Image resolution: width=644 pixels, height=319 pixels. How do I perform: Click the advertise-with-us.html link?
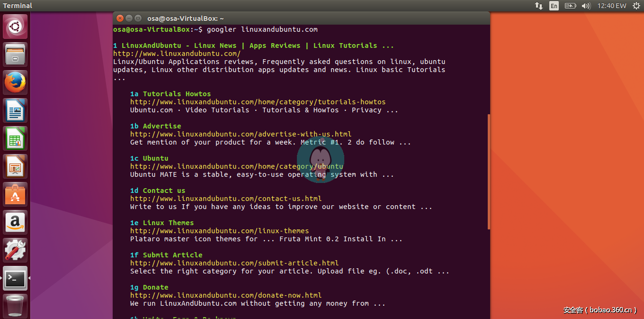tap(241, 134)
